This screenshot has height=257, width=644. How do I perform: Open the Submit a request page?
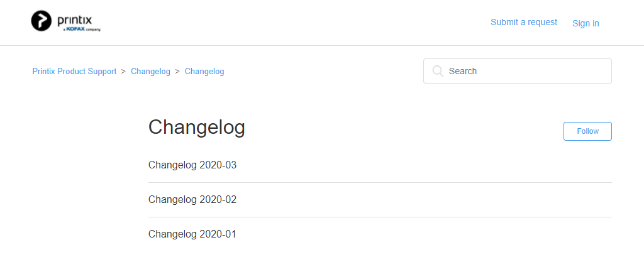click(524, 22)
